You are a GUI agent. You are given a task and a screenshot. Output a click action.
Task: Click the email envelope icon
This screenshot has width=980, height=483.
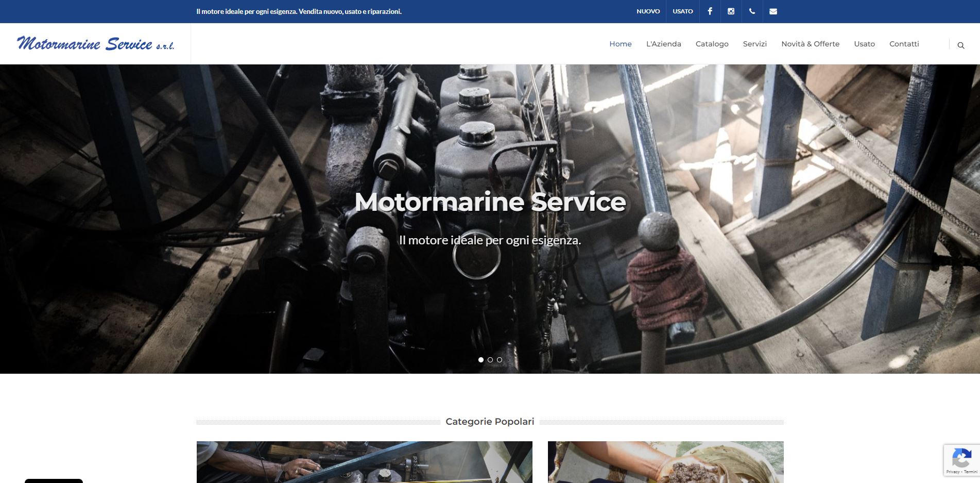pos(773,11)
